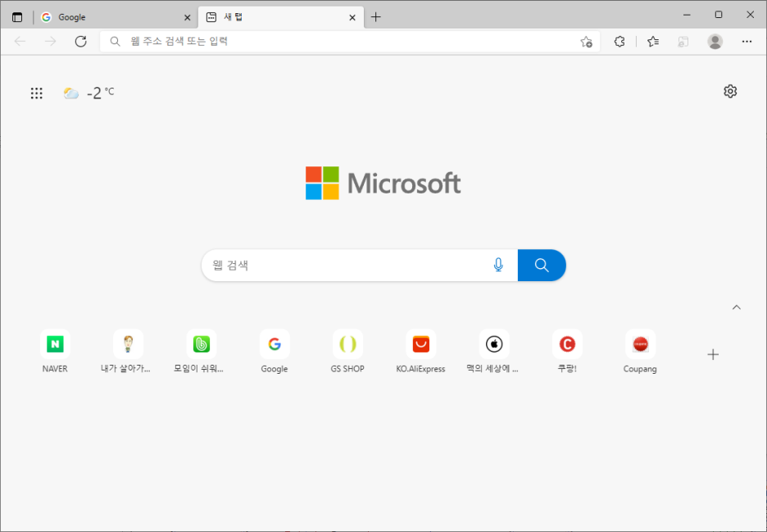Open page settings gear icon
Viewport: 767px width, 532px height.
pos(730,92)
